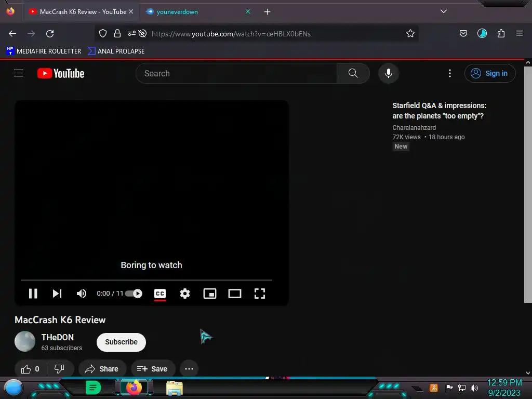Enable miniplayer mode icon

[210, 294]
